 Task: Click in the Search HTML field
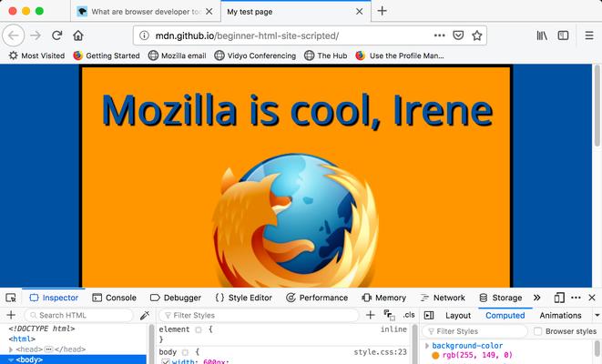(x=78, y=315)
